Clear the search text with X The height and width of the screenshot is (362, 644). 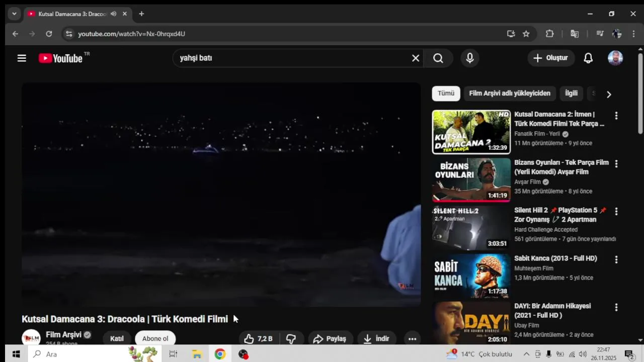416,58
